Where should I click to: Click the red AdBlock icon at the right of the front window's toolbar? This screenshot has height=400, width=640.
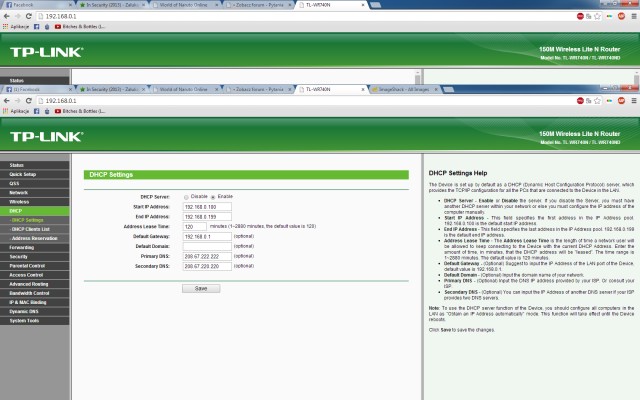pyautogui.click(x=621, y=100)
